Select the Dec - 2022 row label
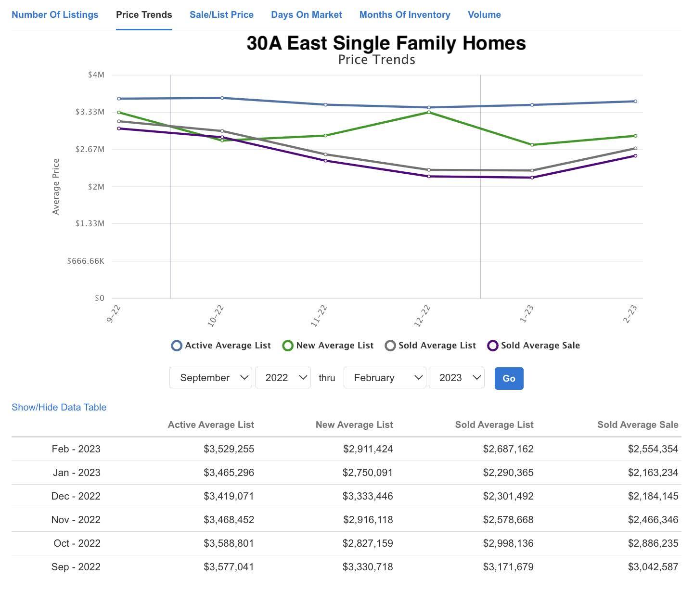Screen dimensions: 694x616 76,496
